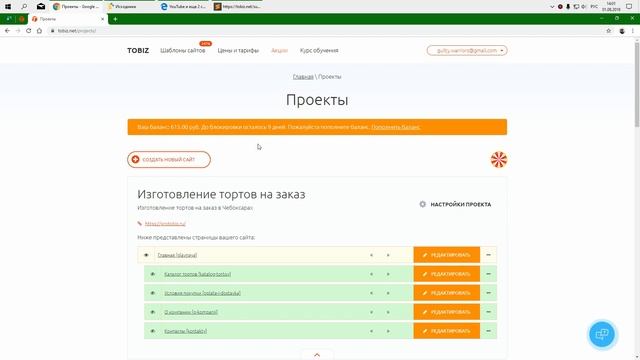Reload the browser page
Image resolution: width=640 pixels, height=360 pixels.
pyautogui.click(x=29, y=31)
